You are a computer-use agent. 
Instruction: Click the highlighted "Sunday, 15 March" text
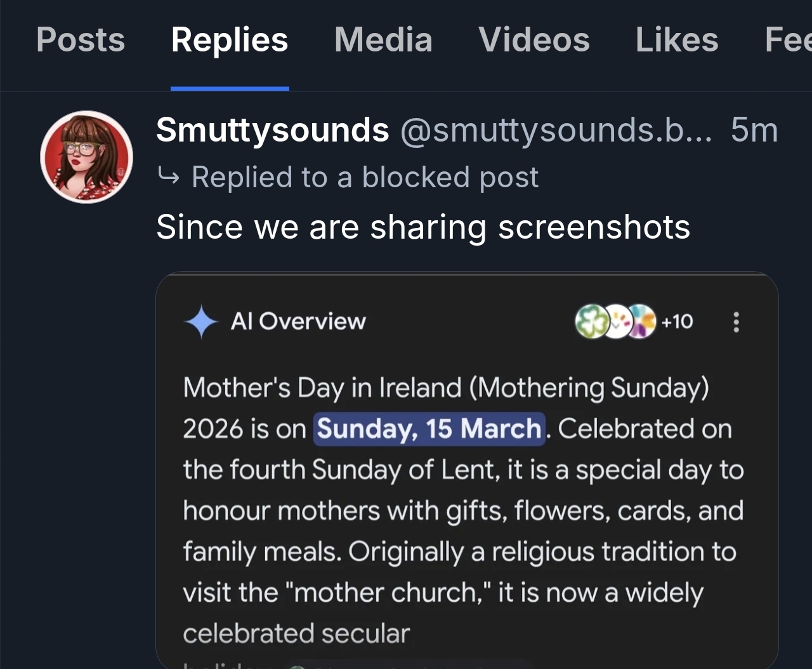[x=429, y=429]
